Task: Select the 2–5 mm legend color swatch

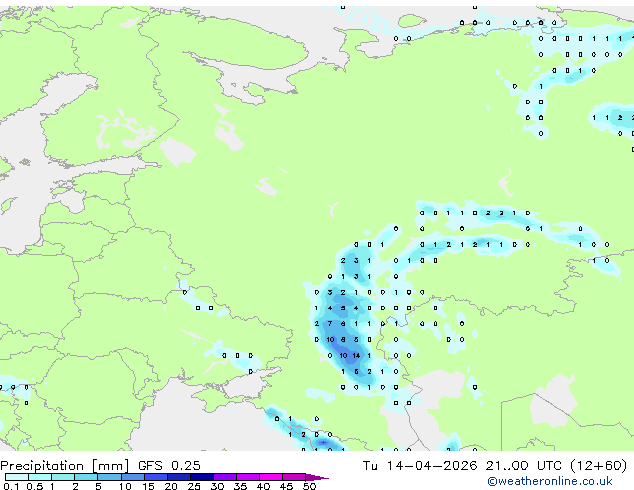Action: (86, 477)
